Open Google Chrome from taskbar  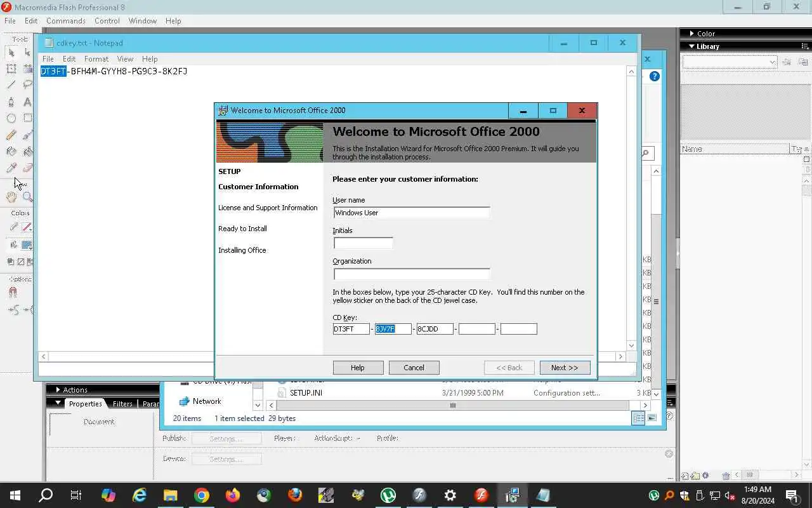pyautogui.click(x=202, y=495)
